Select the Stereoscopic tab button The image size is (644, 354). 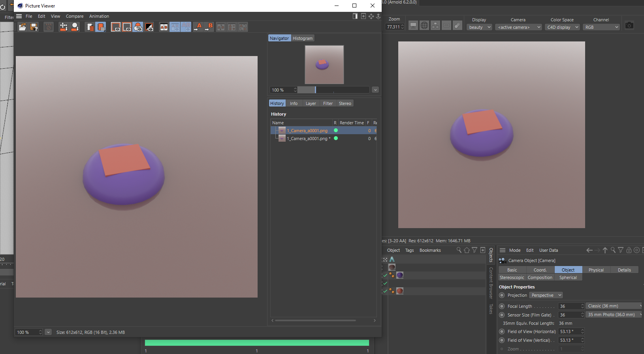512,277
